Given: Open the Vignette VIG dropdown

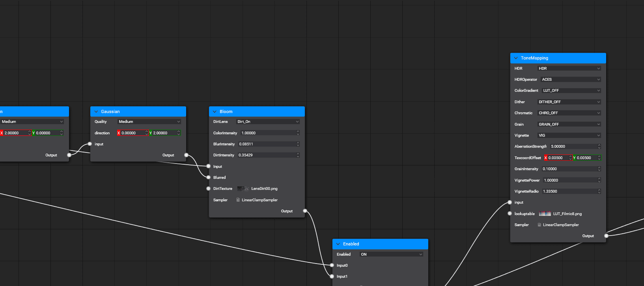Looking at the screenshot, I should (569, 136).
